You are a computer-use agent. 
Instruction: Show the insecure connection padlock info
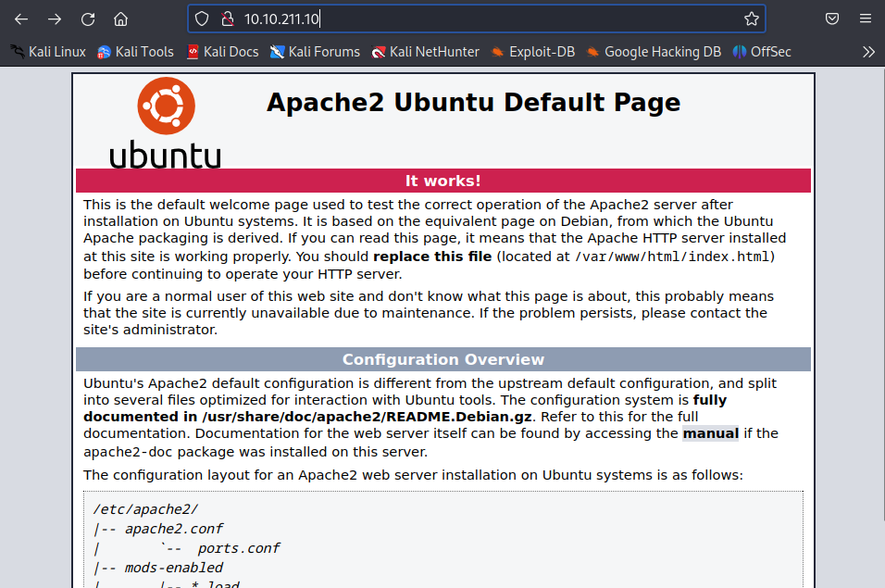pyautogui.click(x=228, y=19)
